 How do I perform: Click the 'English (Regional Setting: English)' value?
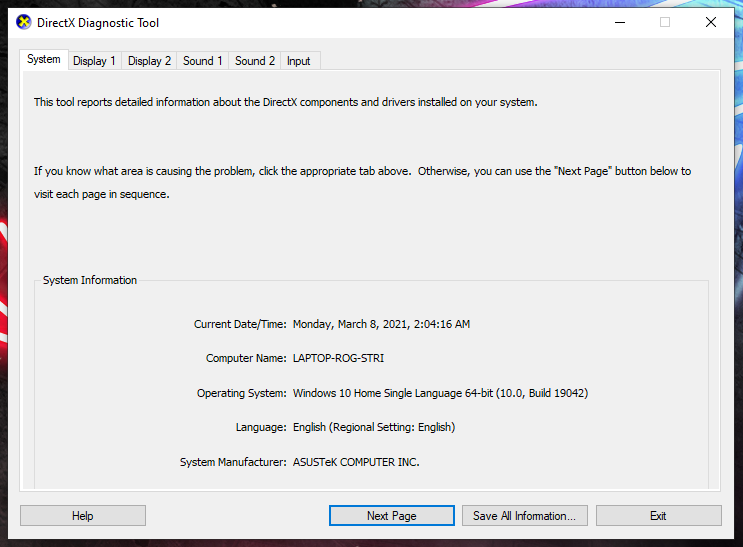(x=374, y=428)
